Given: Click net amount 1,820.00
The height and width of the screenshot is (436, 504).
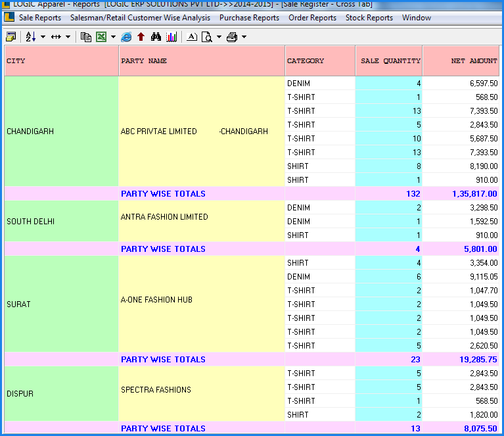Looking at the screenshot, I should click(461, 415).
